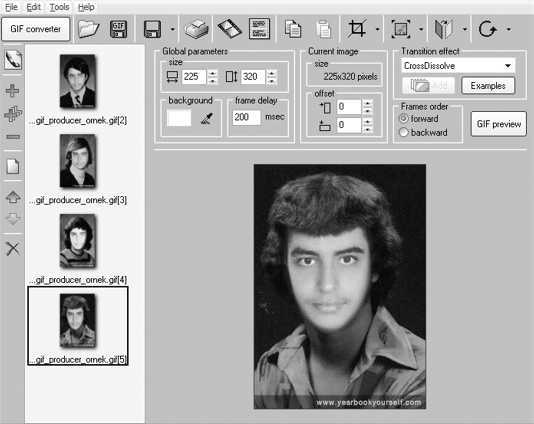Click the scanner acquire icon
The image size is (534, 424).
(x=197, y=29)
